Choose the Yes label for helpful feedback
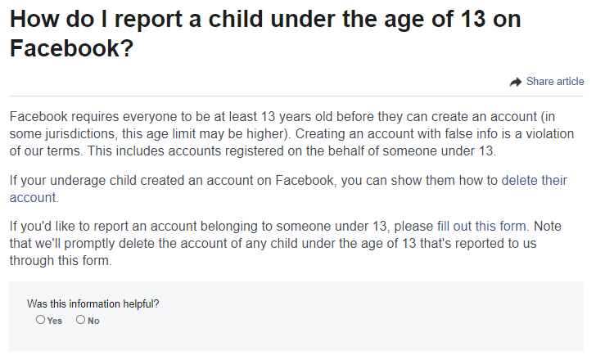The image size is (605, 364). (55, 321)
